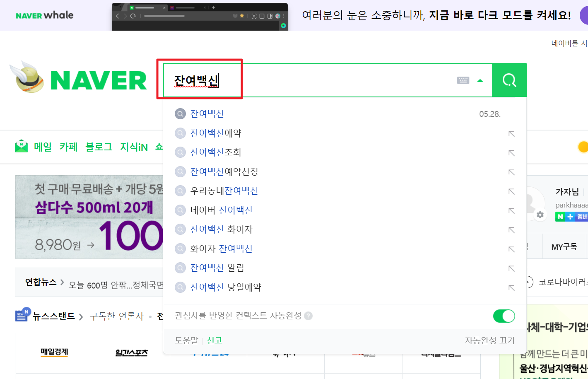588x379 pixels.
Task: Open the NAVER whale banner logo
Action: 45,15
